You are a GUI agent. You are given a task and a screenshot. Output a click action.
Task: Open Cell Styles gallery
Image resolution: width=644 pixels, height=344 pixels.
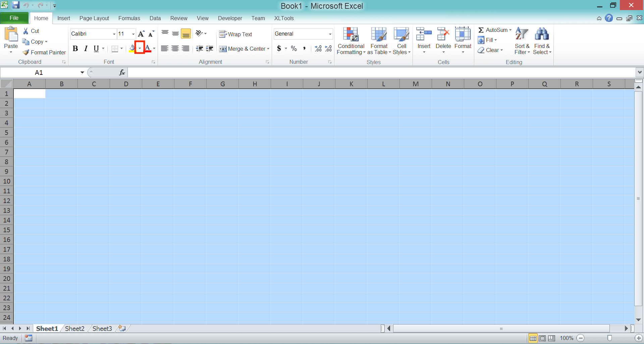point(401,41)
